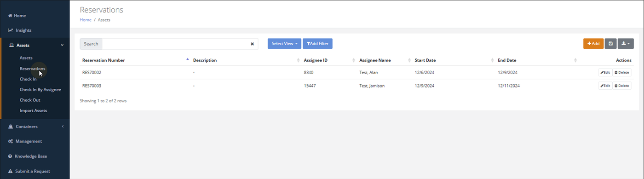This screenshot has height=179, width=644.
Task: Sort by Start Date column
Action: click(492, 60)
